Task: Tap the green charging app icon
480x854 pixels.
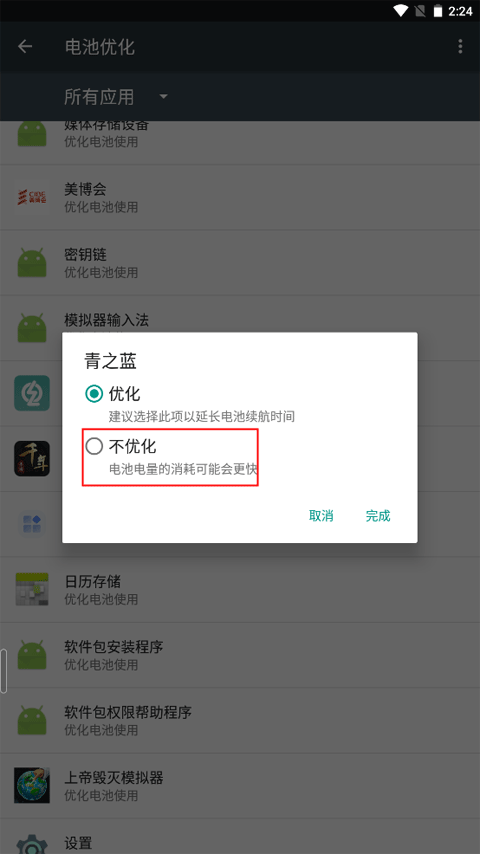Action: [32, 393]
